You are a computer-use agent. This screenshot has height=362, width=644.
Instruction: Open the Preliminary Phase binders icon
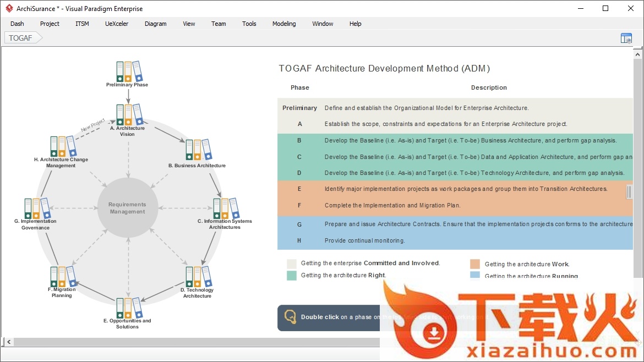(129, 72)
